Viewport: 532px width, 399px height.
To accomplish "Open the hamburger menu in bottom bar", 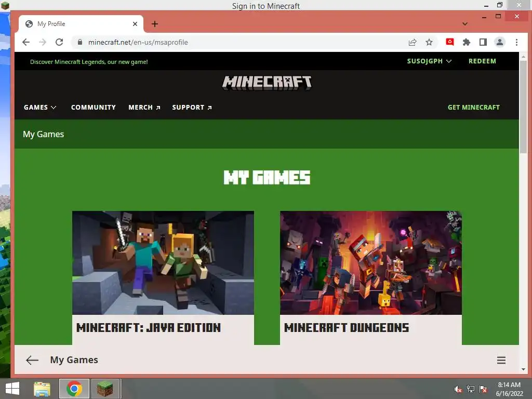I will point(501,360).
